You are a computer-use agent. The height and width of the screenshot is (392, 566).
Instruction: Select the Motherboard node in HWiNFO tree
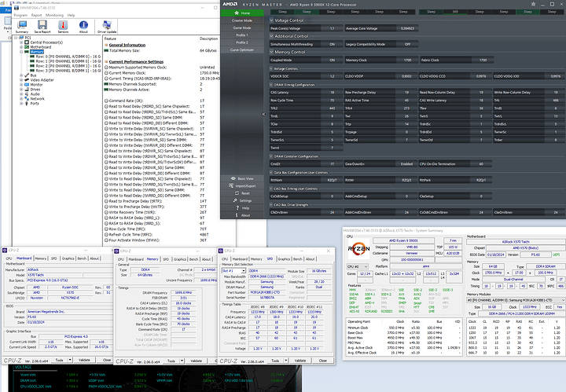40,47
